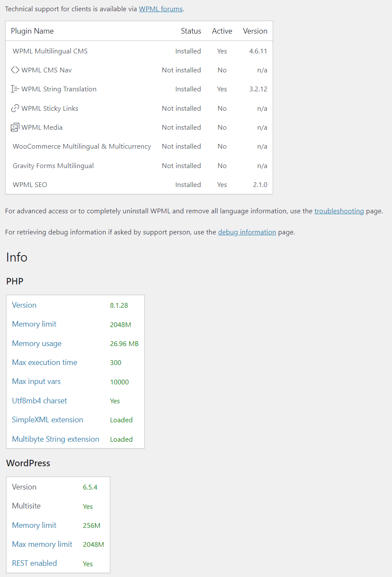The height and width of the screenshot is (577, 392).
Task: Click the Max execution time link
Action: (x=44, y=362)
